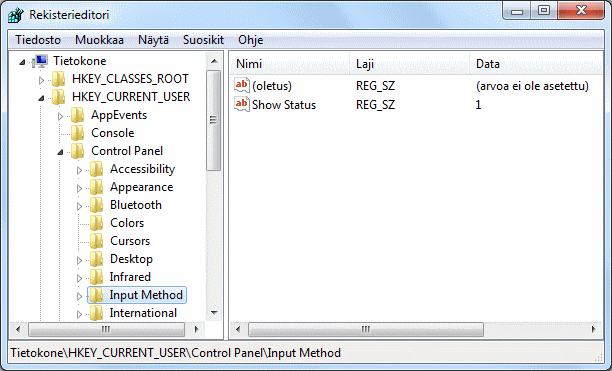Select the Input Method key label
The width and height of the screenshot is (612, 371).
(x=146, y=295)
